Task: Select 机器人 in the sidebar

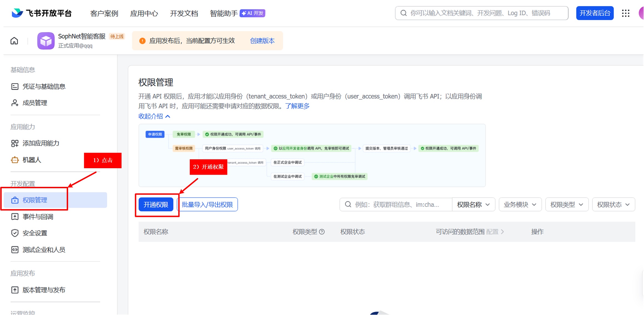Action: 32,160
